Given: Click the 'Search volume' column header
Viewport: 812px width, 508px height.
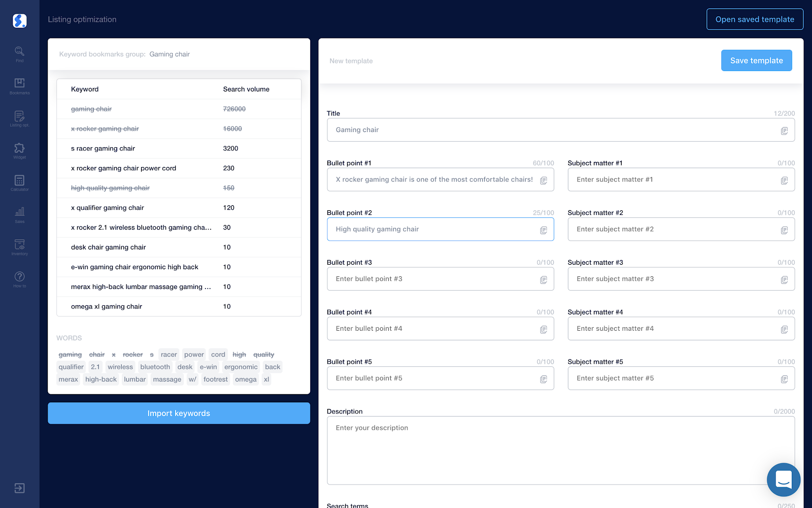Looking at the screenshot, I should 246,89.
